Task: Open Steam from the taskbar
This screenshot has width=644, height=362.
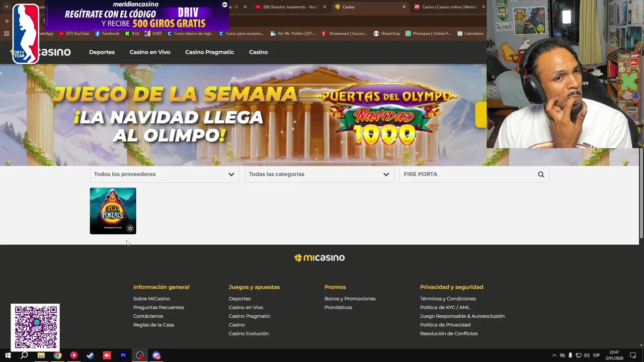Action: (x=90, y=355)
